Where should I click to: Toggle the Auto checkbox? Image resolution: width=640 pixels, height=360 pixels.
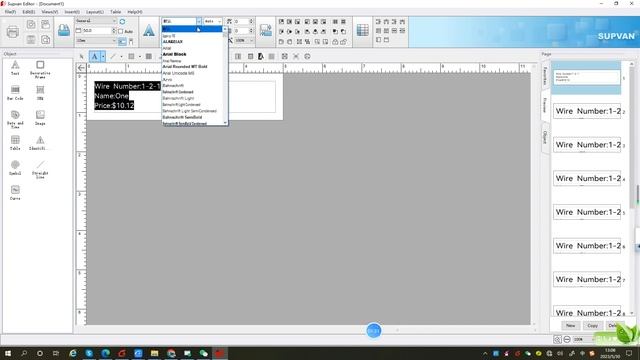point(120,31)
